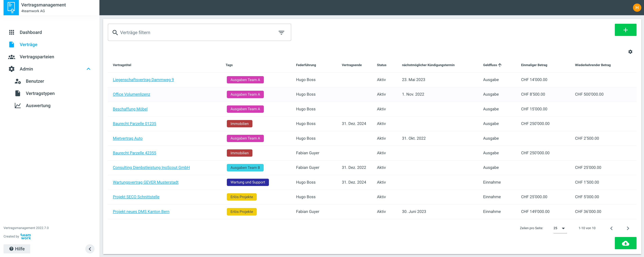Image resolution: width=644 pixels, height=257 pixels.
Task: Collapse sidebar with left chevron button
Action: tap(90, 249)
